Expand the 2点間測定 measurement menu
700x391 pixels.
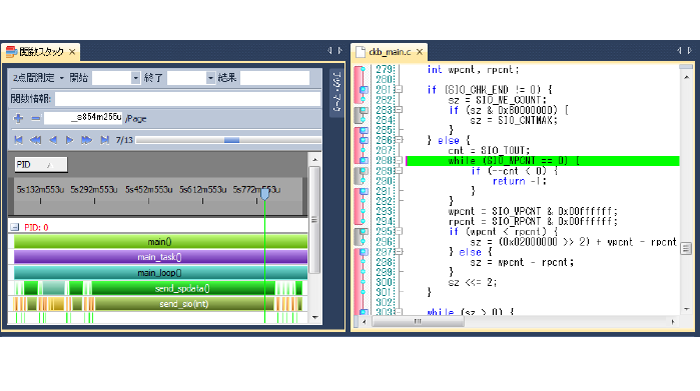38,78
